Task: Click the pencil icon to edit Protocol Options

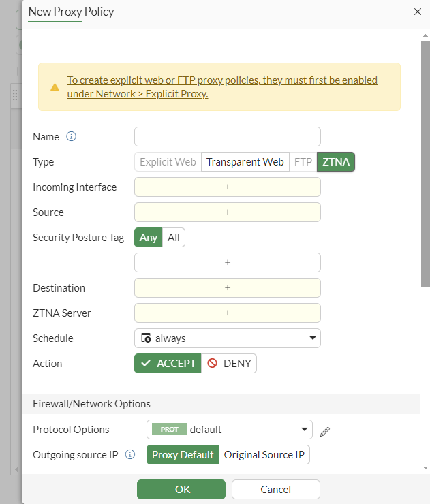Action: 325,431
